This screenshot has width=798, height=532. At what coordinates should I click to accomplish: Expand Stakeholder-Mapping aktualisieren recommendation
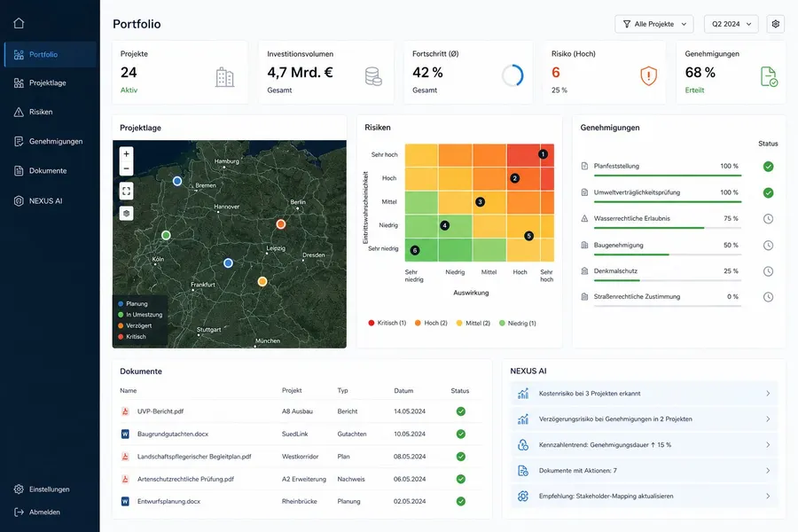point(644,496)
